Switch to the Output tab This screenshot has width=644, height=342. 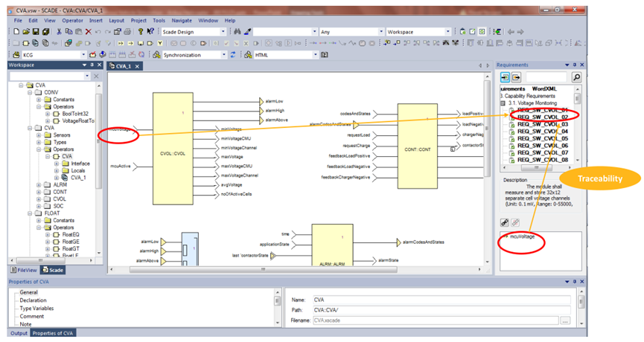pos(19,333)
